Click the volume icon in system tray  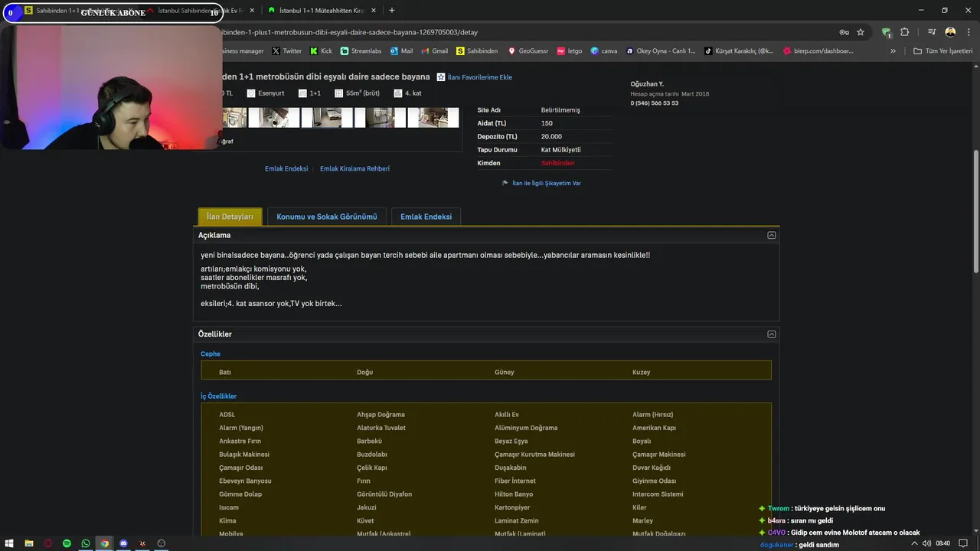(x=926, y=543)
